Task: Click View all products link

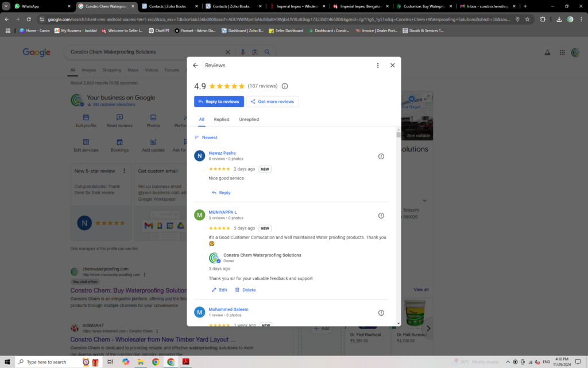Action: click(421, 290)
